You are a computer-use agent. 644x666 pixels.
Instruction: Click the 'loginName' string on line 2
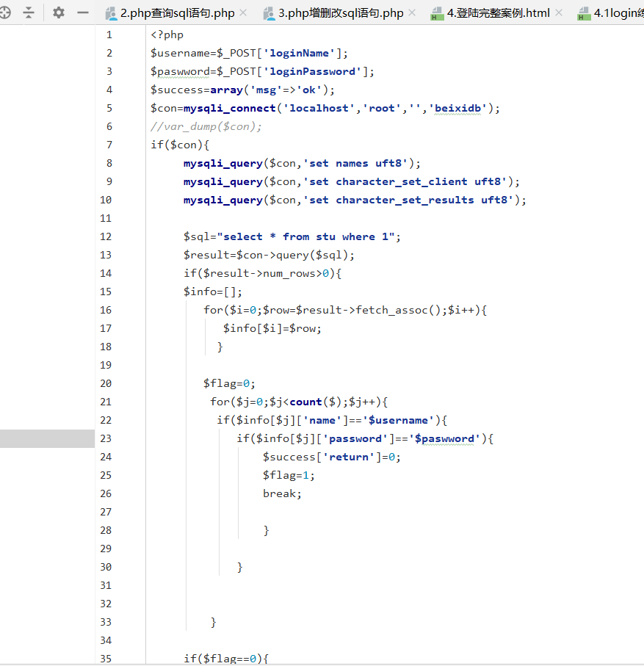pyautogui.click(x=300, y=53)
